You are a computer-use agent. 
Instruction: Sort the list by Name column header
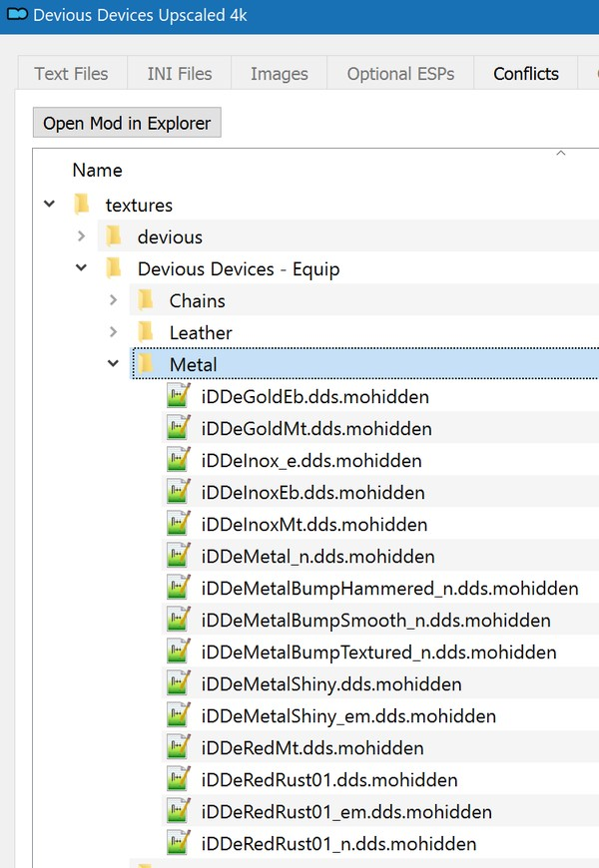click(98, 171)
